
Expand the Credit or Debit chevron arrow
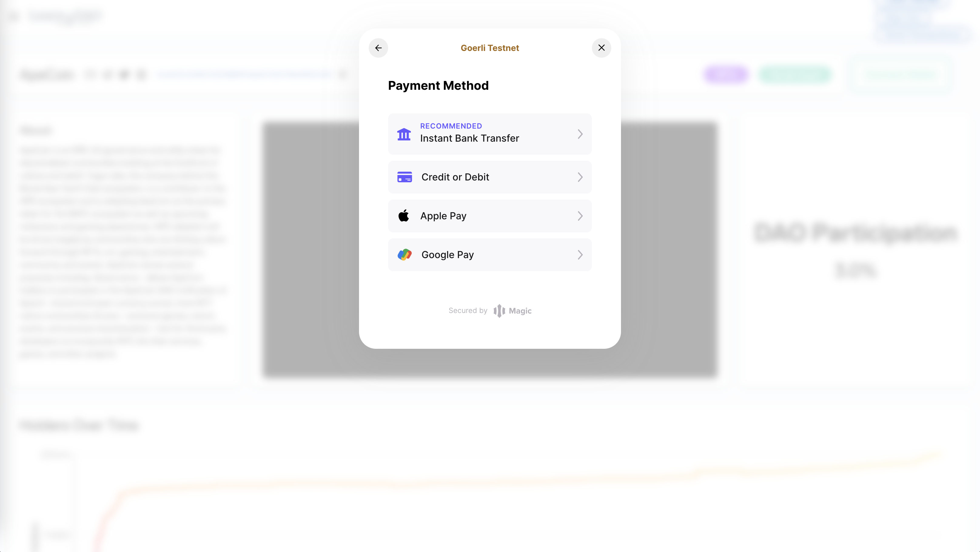click(x=579, y=177)
